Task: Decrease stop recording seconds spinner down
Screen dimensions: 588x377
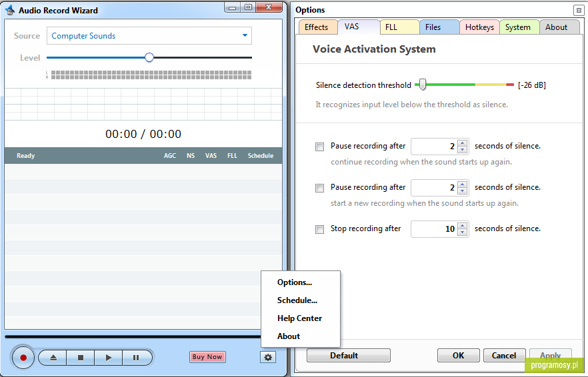Action: tap(463, 232)
